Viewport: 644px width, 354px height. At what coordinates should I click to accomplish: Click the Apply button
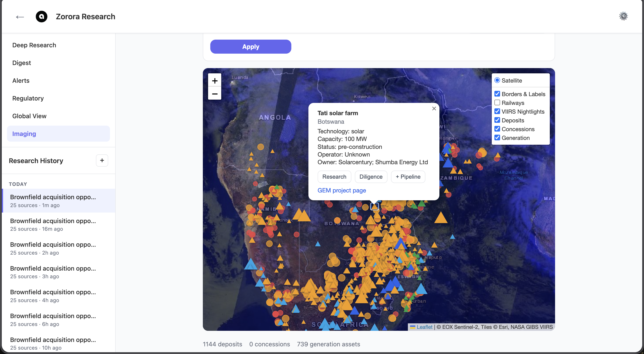tap(251, 46)
